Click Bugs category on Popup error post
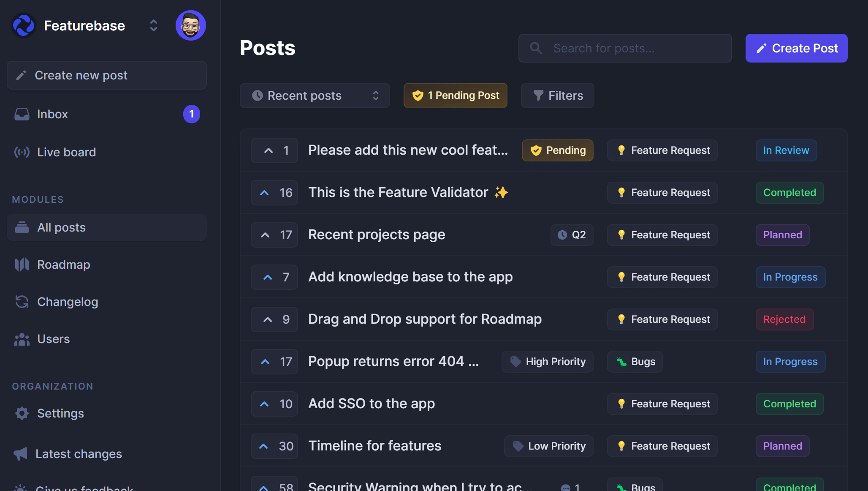868x491 pixels. pyautogui.click(x=635, y=362)
